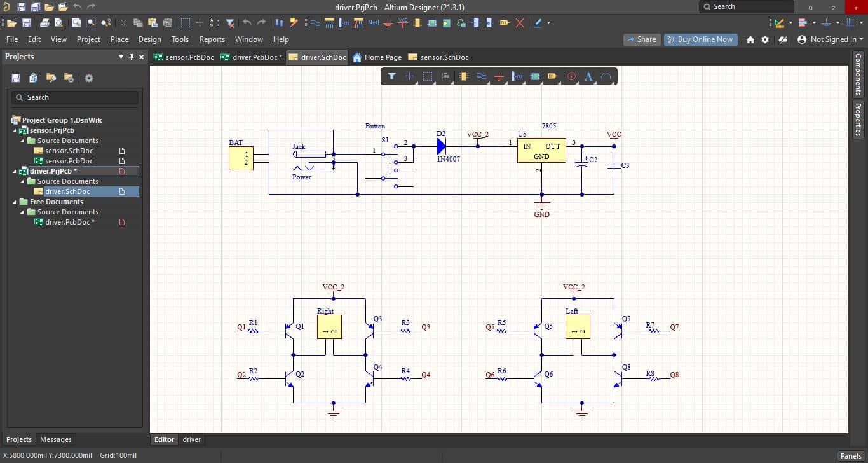868x463 pixels.
Task: Click the save all icon in title bar
Action: coord(36,7)
